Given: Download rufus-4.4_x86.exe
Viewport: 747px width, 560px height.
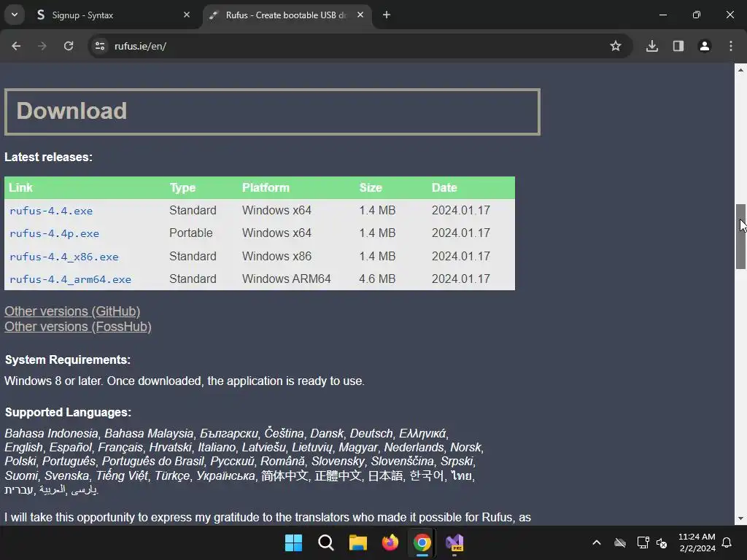Looking at the screenshot, I should (64, 257).
